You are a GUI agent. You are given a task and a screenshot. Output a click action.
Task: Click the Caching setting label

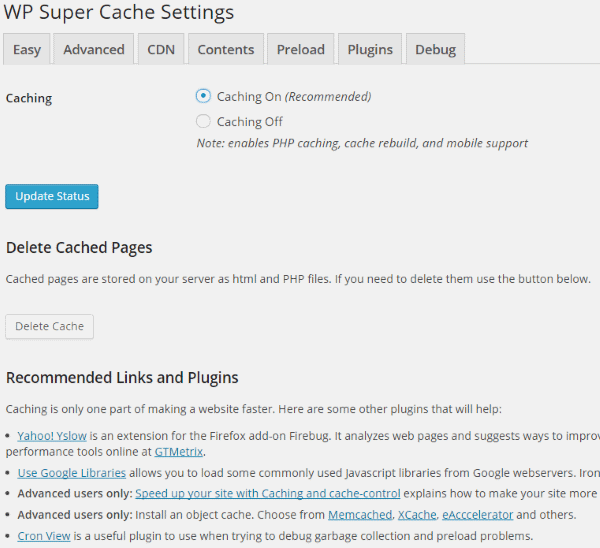[x=29, y=98]
